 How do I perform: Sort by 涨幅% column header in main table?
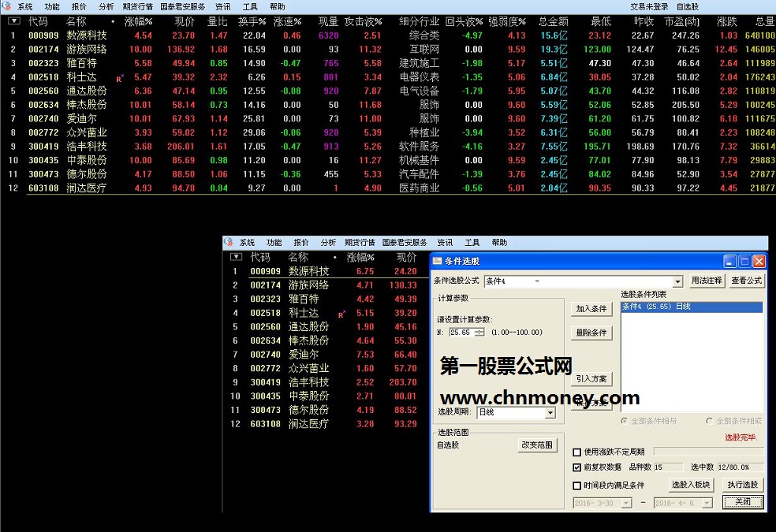click(139, 21)
